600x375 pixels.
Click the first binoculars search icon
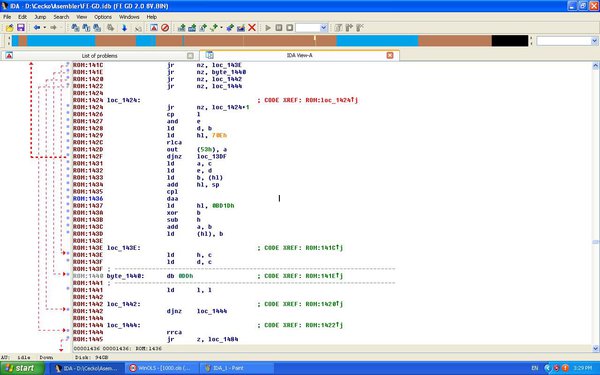[75, 28]
